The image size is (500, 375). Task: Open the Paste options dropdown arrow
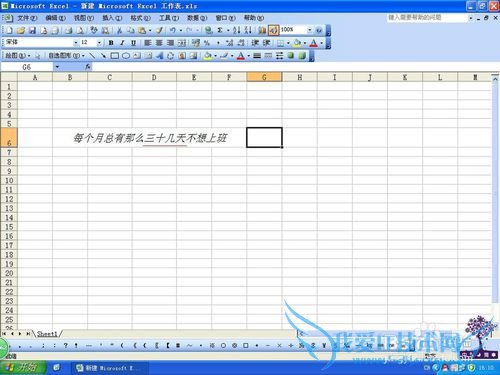(150, 30)
